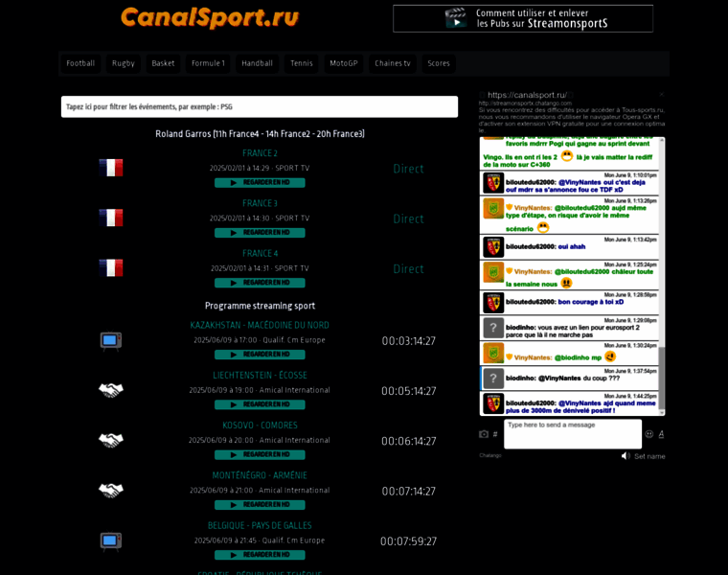Click Direct label for FRANCE 2
Viewport: 728px width, 575px height.
408,169
